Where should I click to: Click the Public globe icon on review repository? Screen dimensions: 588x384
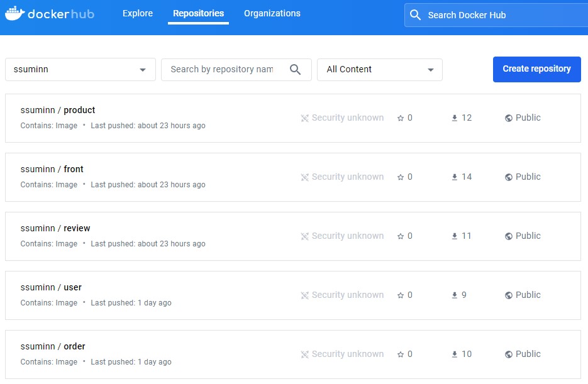pos(507,236)
